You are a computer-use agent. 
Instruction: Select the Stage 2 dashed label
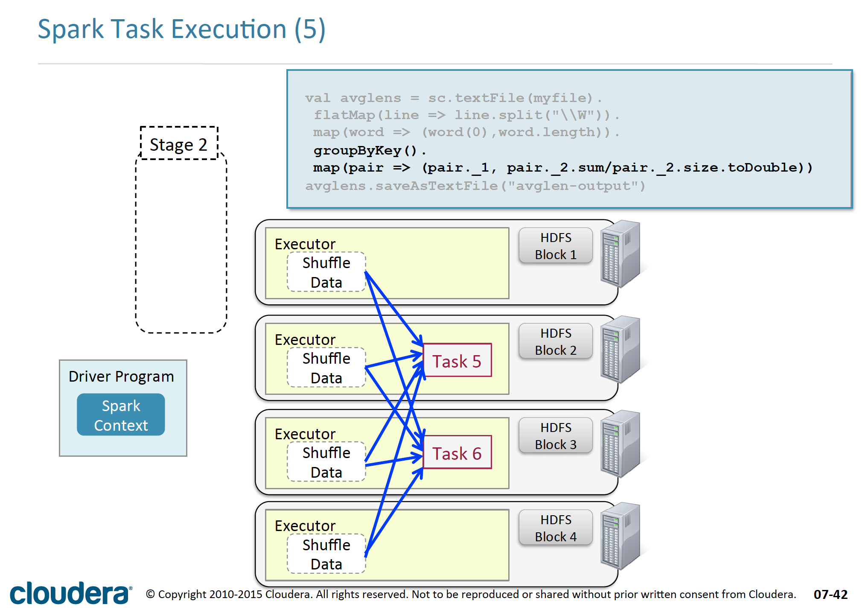[179, 144]
